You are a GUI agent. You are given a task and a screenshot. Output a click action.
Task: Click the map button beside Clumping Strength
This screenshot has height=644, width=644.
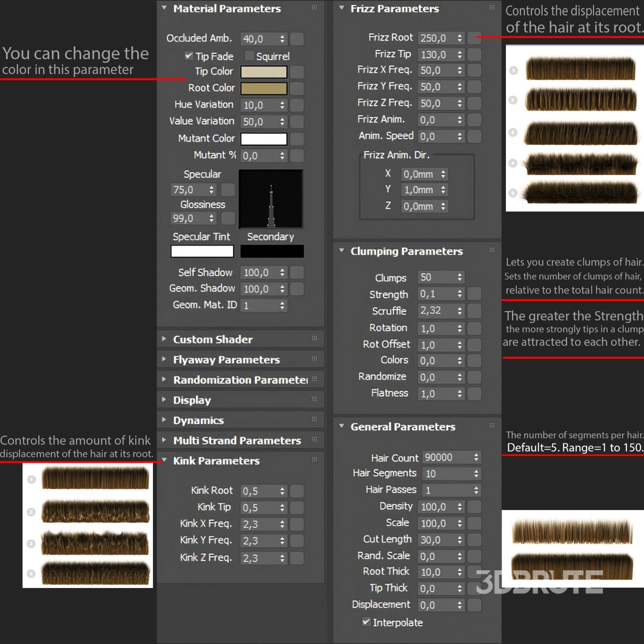(x=475, y=294)
